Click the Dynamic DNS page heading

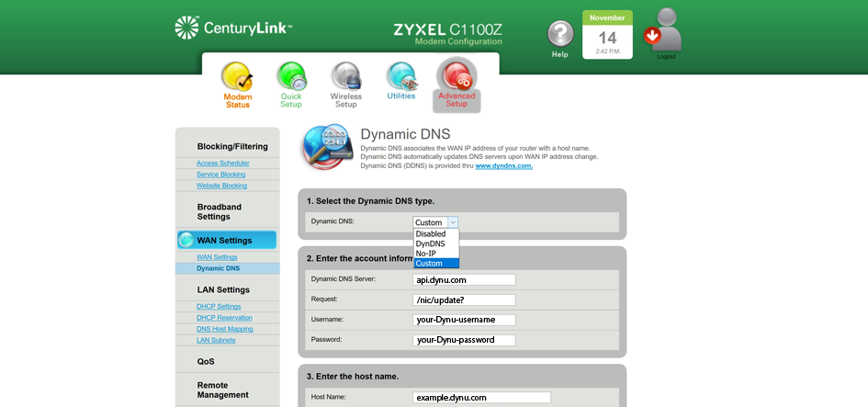405,134
